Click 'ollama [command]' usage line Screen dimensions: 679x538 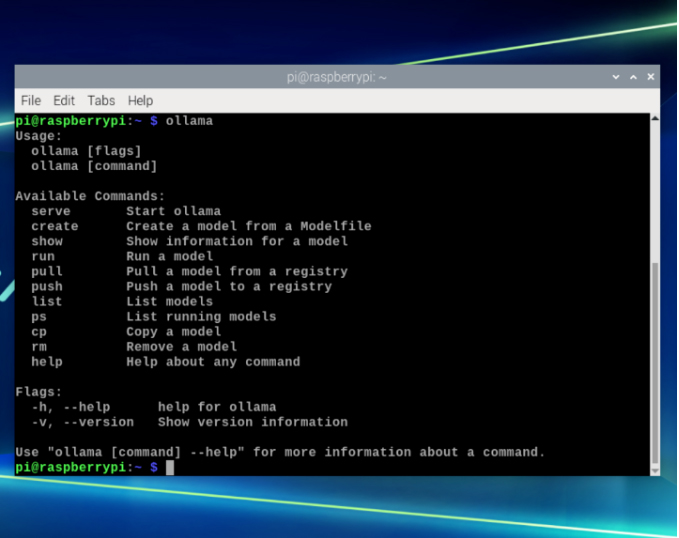(94, 166)
